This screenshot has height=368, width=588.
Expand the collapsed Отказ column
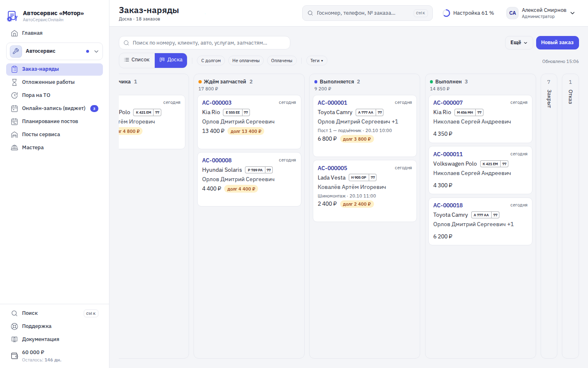[x=570, y=216]
